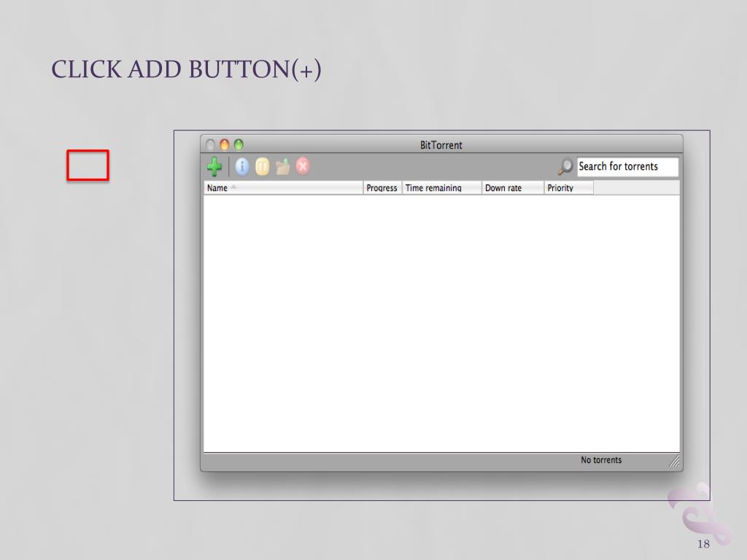
Task: Sort by the Time remaining column header
Action: (442, 187)
